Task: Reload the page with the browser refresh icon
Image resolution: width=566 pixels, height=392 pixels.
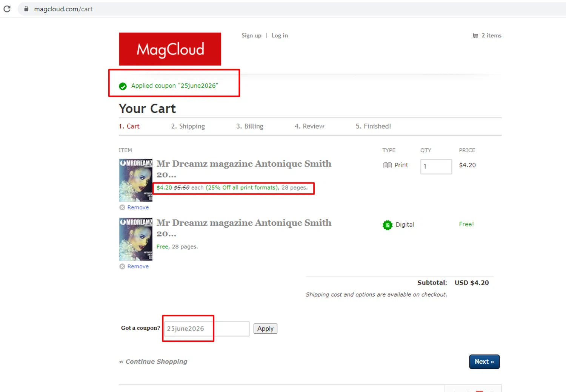Action: point(7,9)
